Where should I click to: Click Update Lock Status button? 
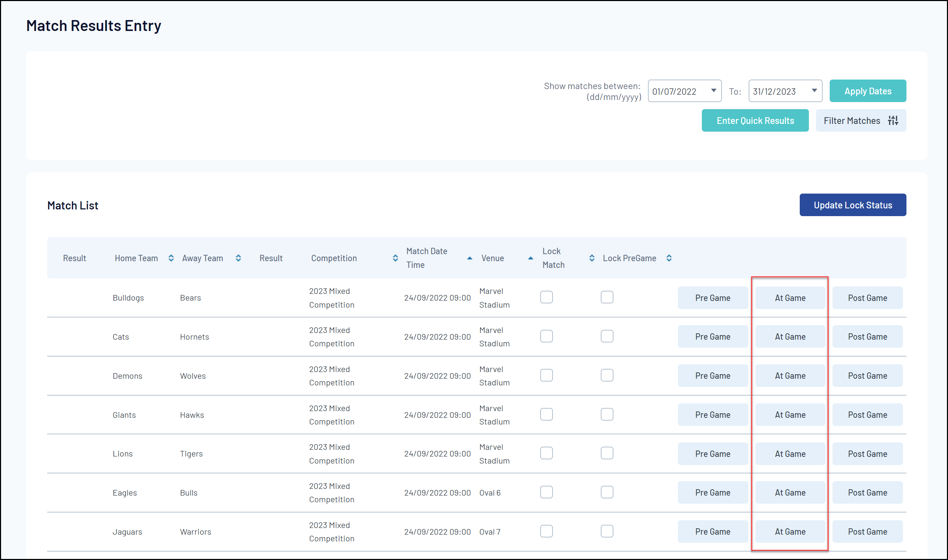(x=853, y=205)
